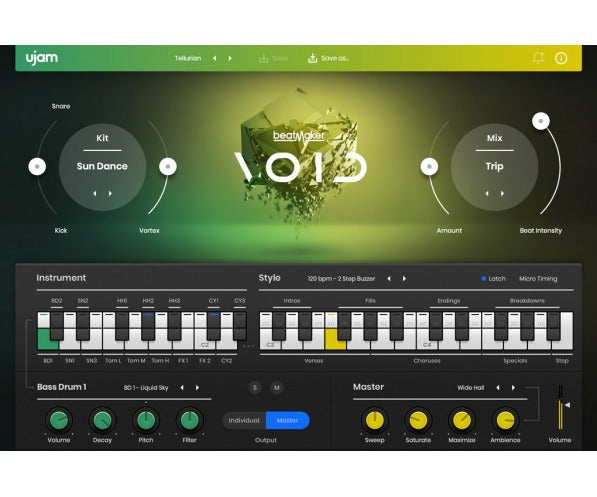Screen dimensions: 597x497
Task: Select next Mix with right arrow
Action: click(503, 193)
